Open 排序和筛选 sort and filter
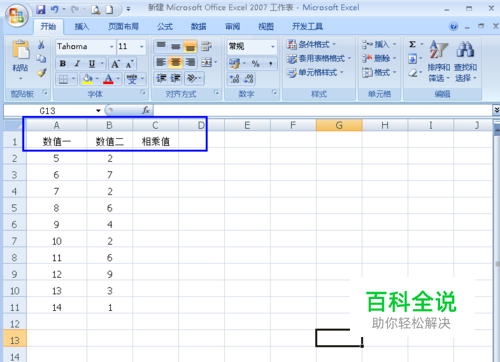This screenshot has width=500, height=362. 439,61
